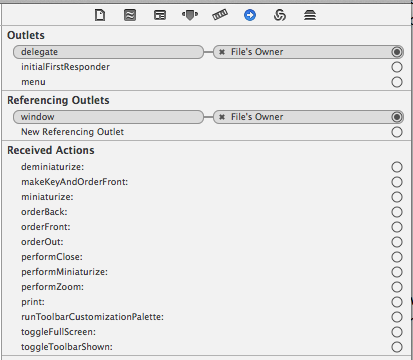Click the runToolbarCustomizationPalette: connection circle
This screenshot has width=413, height=360.
[397, 317]
